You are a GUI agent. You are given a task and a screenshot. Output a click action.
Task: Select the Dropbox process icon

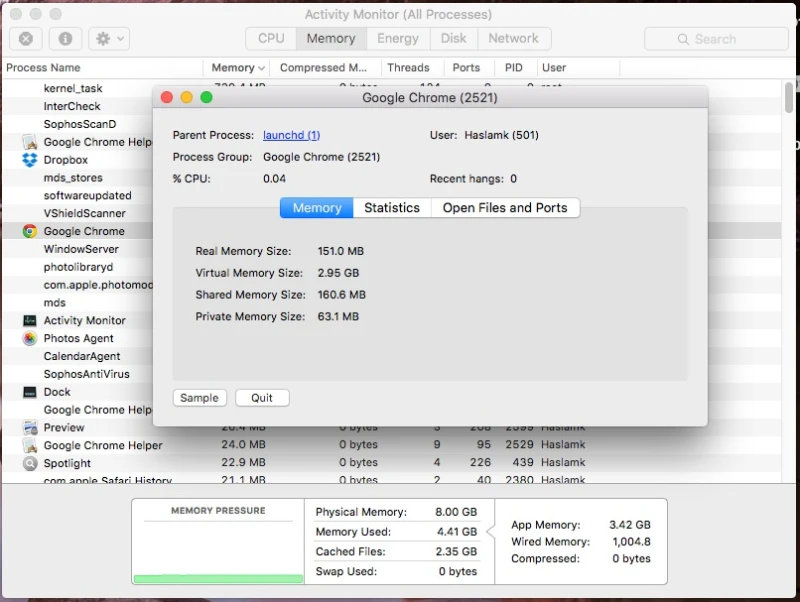pyautogui.click(x=30, y=160)
